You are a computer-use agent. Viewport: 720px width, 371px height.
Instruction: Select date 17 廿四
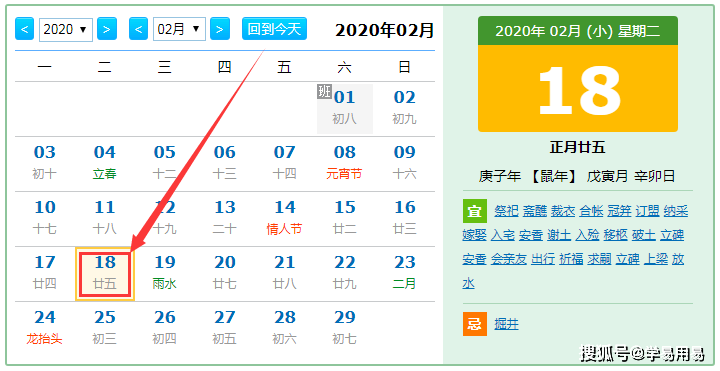45,273
